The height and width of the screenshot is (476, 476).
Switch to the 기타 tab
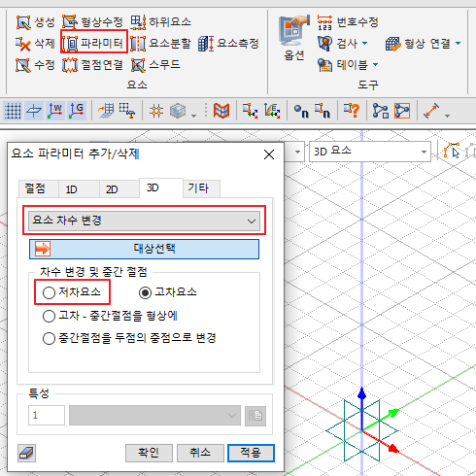click(198, 188)
